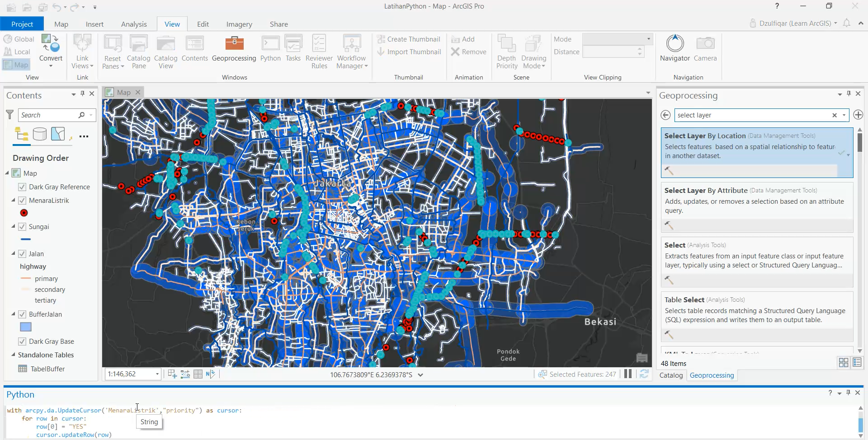868x440 pixels.
Task: Open the Imagery ribbon tab
Action: 239,24
